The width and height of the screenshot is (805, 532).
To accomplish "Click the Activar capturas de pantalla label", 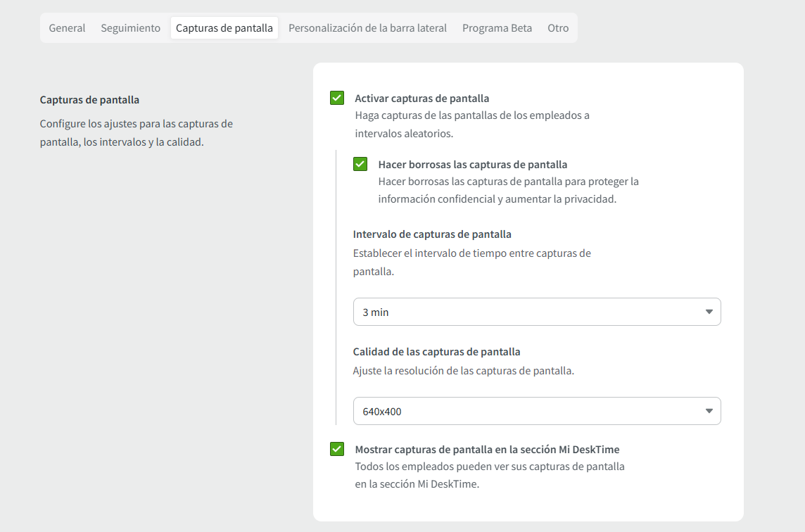I will [421, 99].
